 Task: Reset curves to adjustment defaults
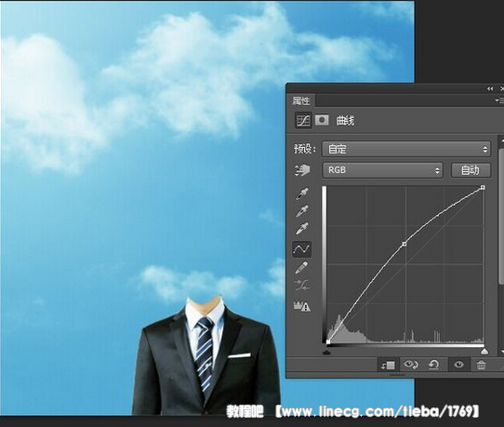click(x=434, y=365)
